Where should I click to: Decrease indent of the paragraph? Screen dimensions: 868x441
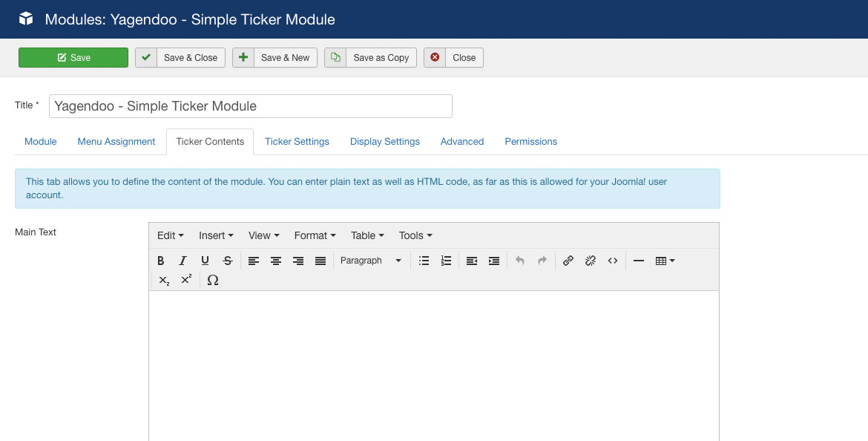(x=472, y=261)
